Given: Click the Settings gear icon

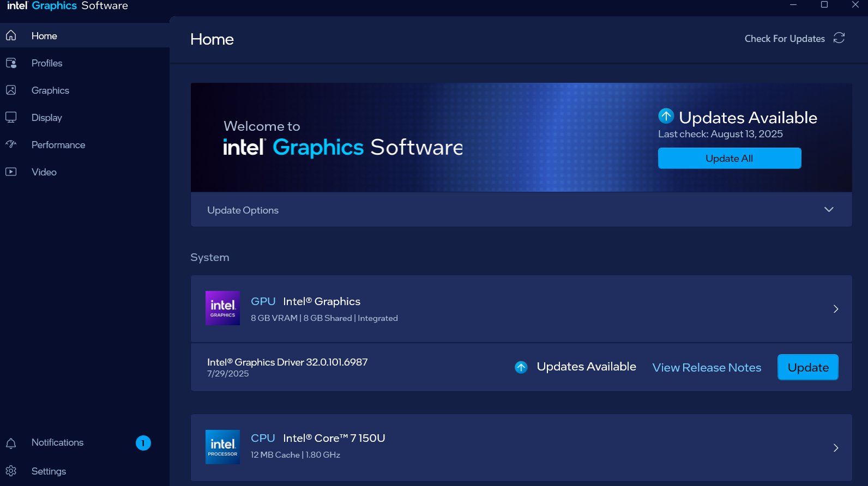Looking at the screenshot, I should (x=11, y=471).
